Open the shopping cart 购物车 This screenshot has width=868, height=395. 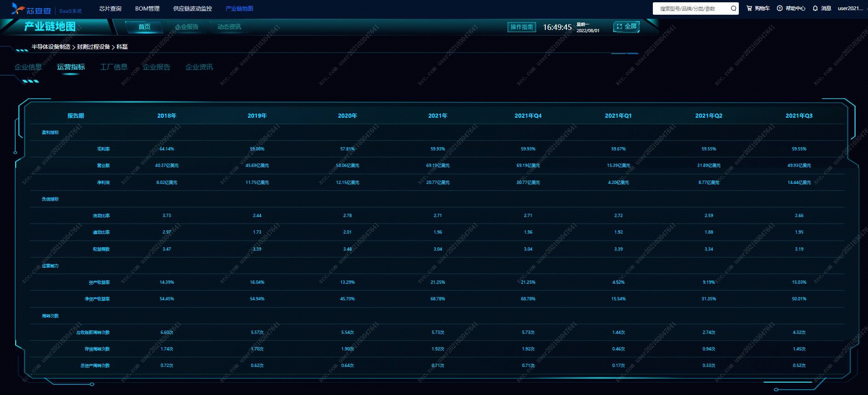[x=758, y=8]
